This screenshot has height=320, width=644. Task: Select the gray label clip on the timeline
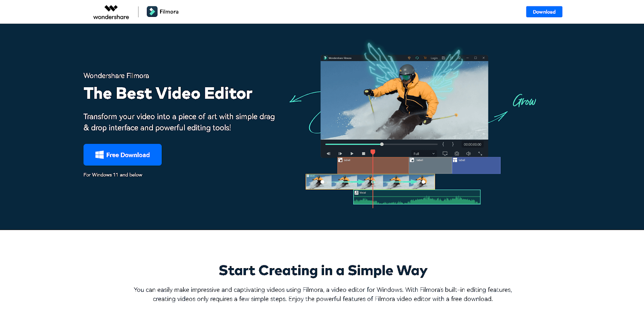click(x=430, y=166)
